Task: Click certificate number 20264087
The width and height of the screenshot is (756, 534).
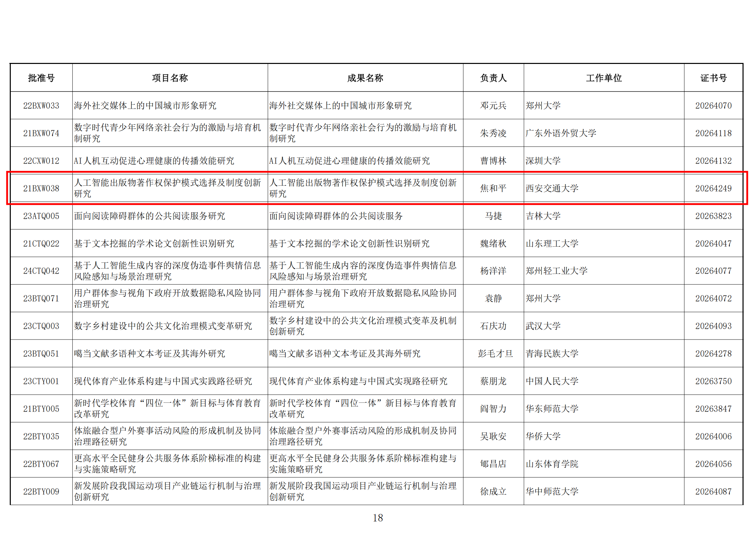Action: (x=714, y=492)
